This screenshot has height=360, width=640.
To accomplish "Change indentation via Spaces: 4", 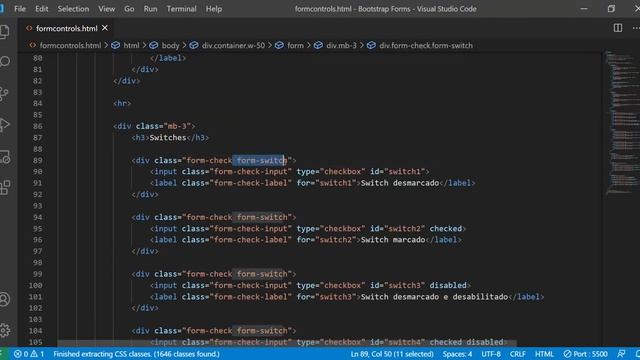I will (457, 354).
